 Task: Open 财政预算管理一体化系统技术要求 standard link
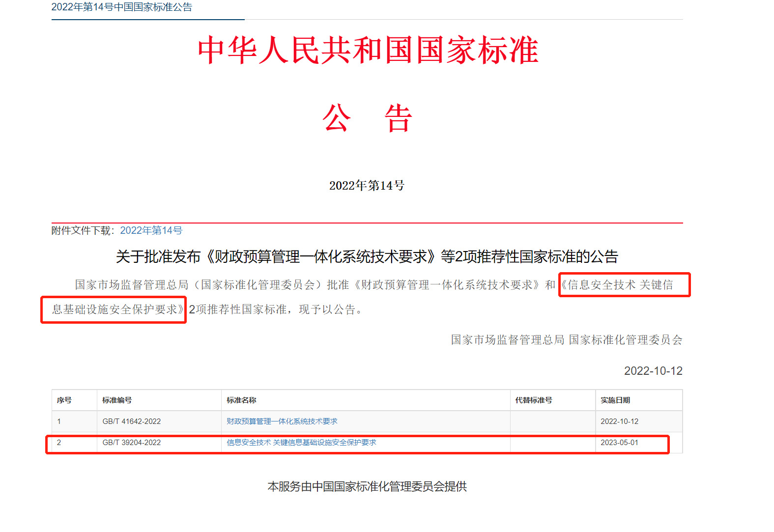pos(282,421)
